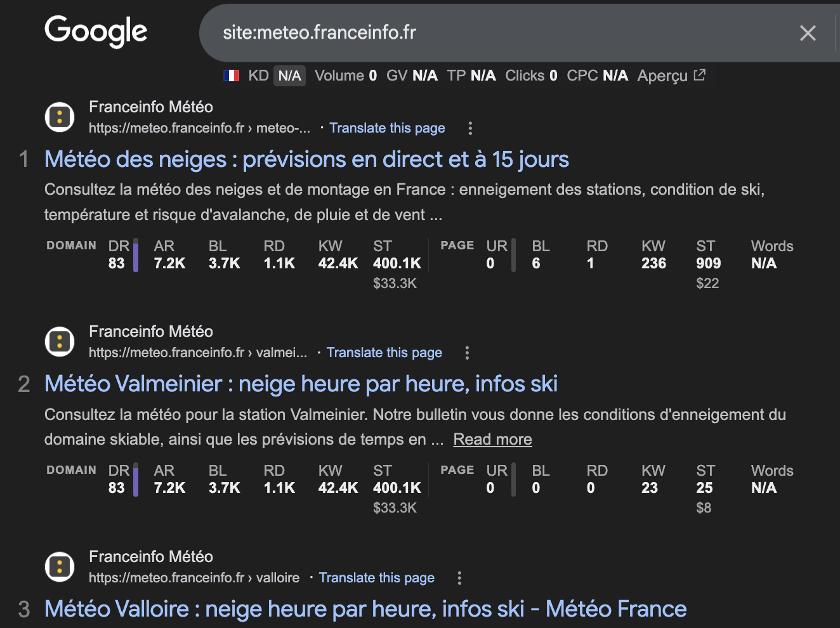Open the three-dot menu on the first result

coord(470,128)
